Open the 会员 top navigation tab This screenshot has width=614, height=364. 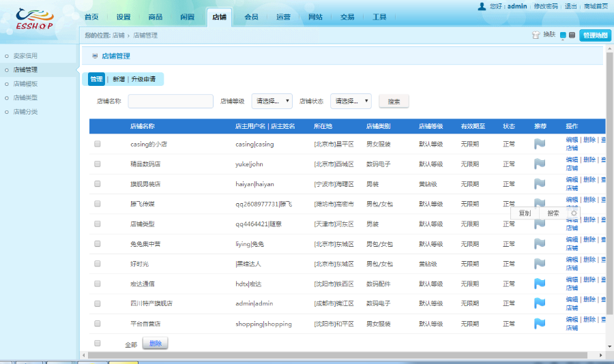251,17
